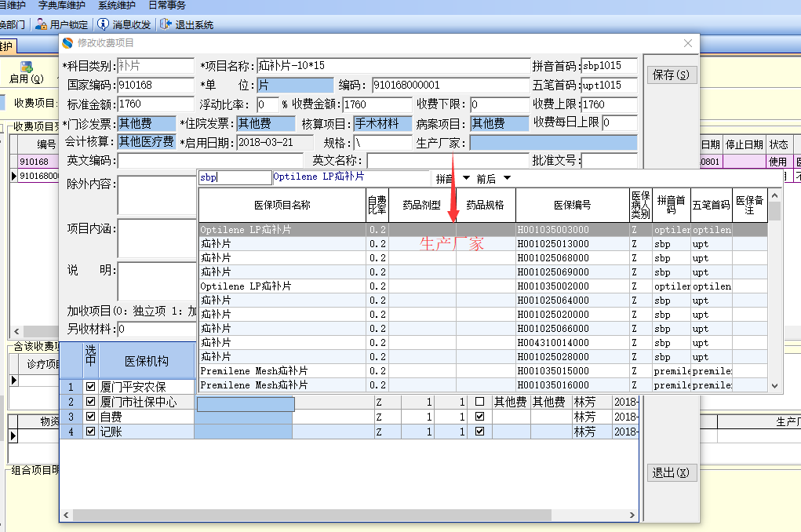The image size is (801, 532).
Task: Select row with 医保编号 H004310014000
Action: tap(482, 342)
